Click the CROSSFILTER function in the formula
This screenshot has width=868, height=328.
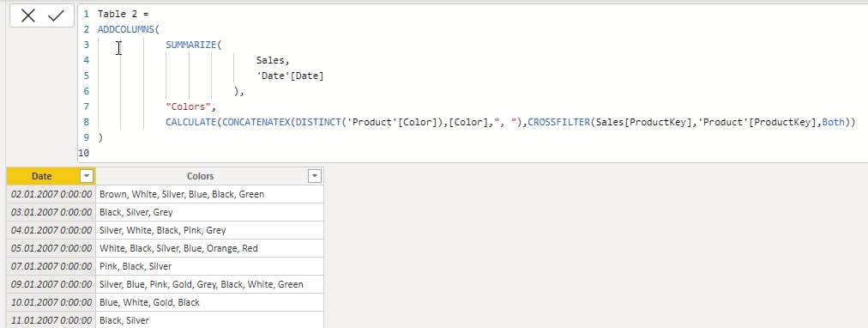[x=559, y=123]
